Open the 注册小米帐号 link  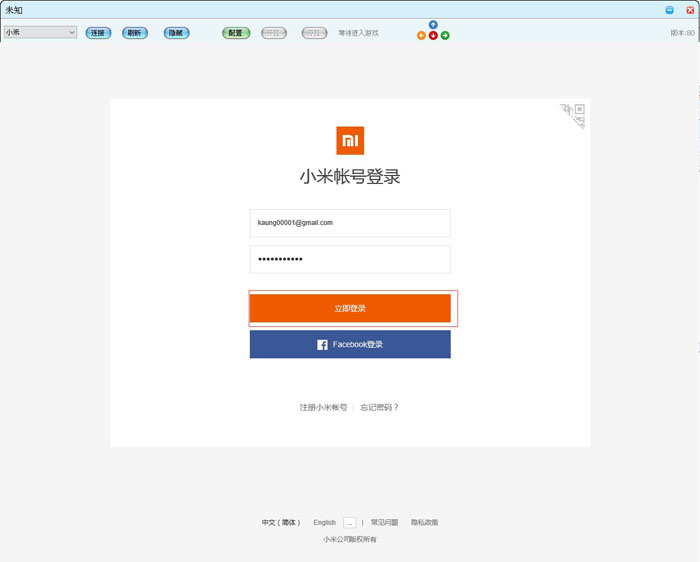(323, 407)
